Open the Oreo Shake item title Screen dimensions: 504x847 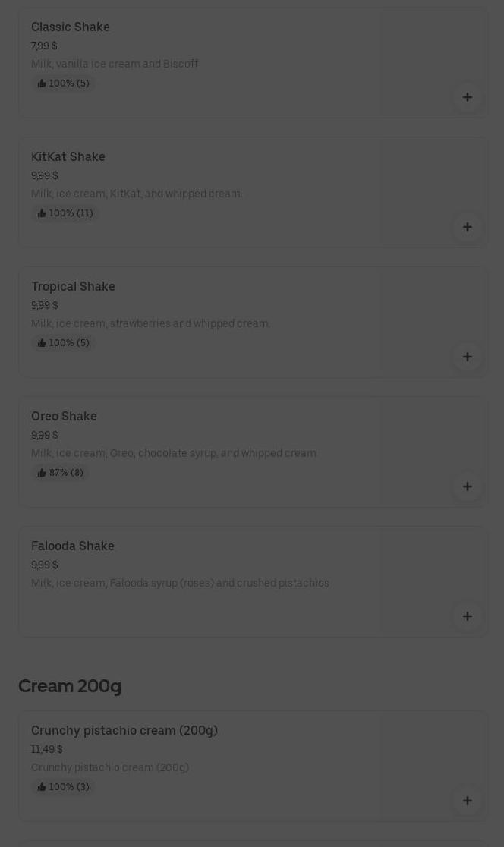coord(64,416)
